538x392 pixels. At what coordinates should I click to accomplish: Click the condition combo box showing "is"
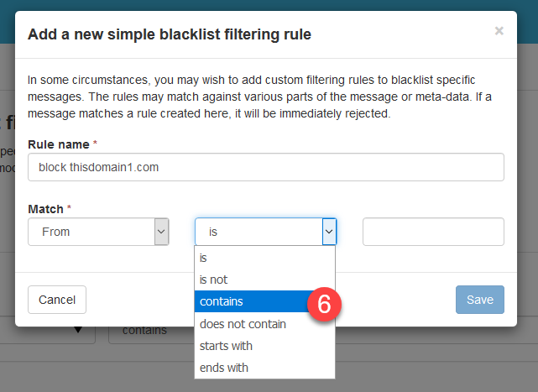coord(259,232)
